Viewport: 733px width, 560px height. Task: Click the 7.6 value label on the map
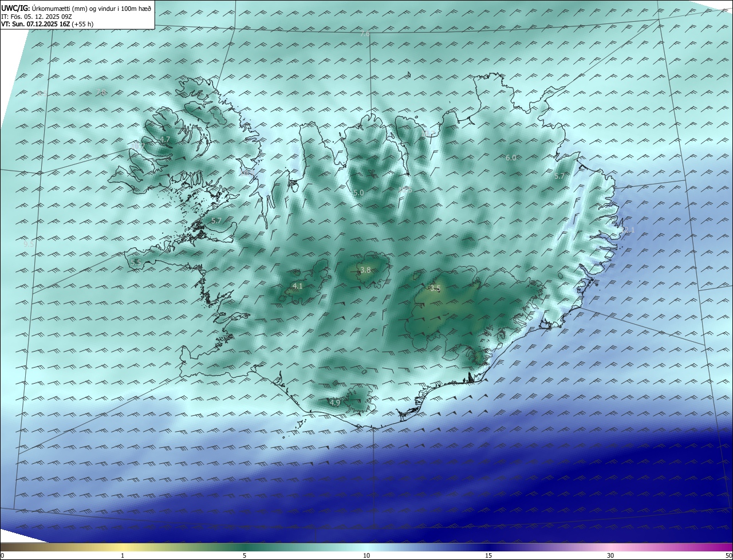[365, 34]
